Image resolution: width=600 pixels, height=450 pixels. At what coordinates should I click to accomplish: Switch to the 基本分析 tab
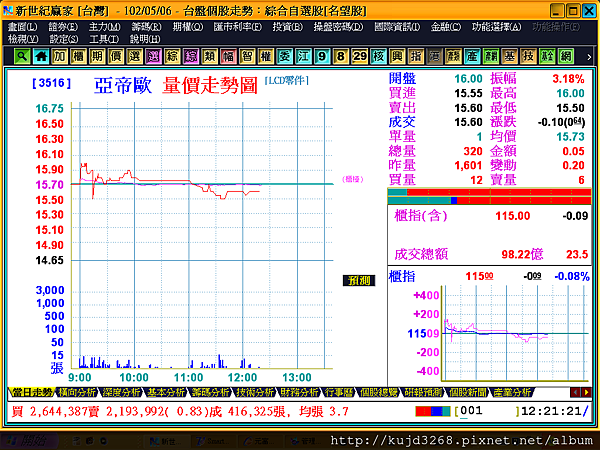(x=166, y=392)
